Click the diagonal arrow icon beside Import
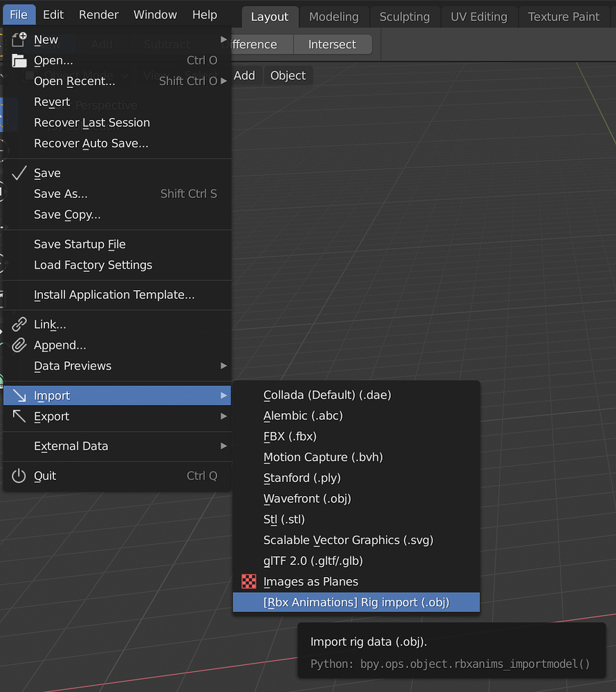This screenshot has height=692, width=616. tap(18, 395)
